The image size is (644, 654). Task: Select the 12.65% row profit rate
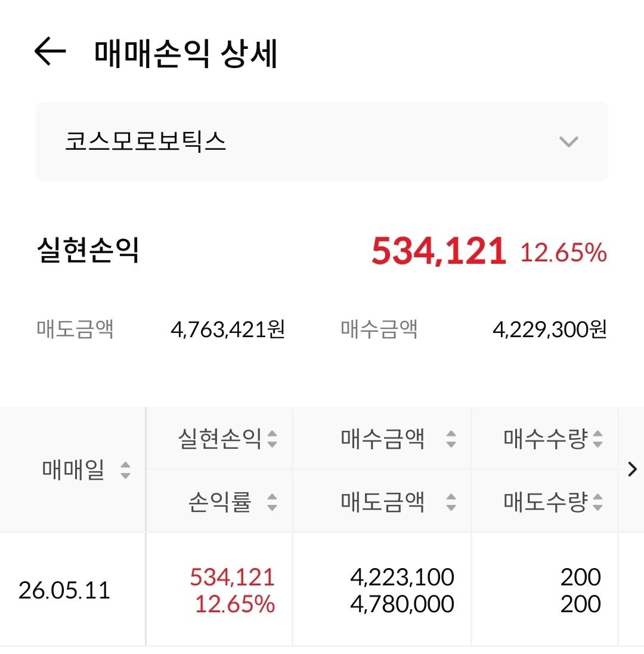pyautogui.click(x=235, y=604)
